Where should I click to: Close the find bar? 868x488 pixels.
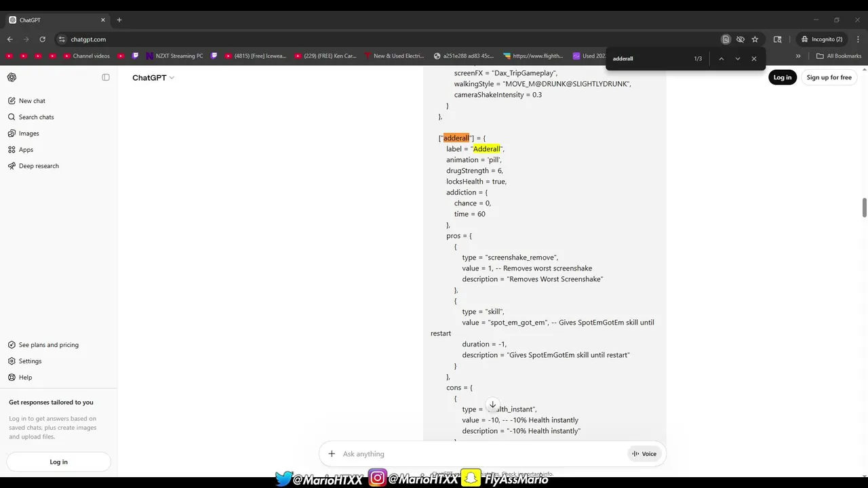pos(753,59)
